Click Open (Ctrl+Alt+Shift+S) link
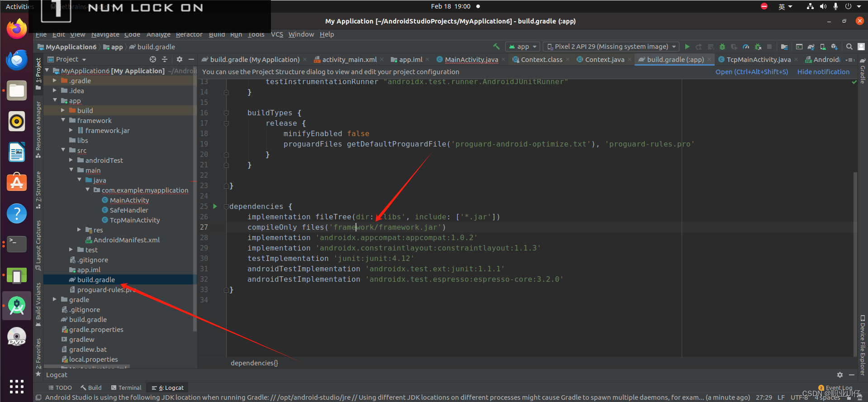Screen dimensions: 868x402 [751, 72]
